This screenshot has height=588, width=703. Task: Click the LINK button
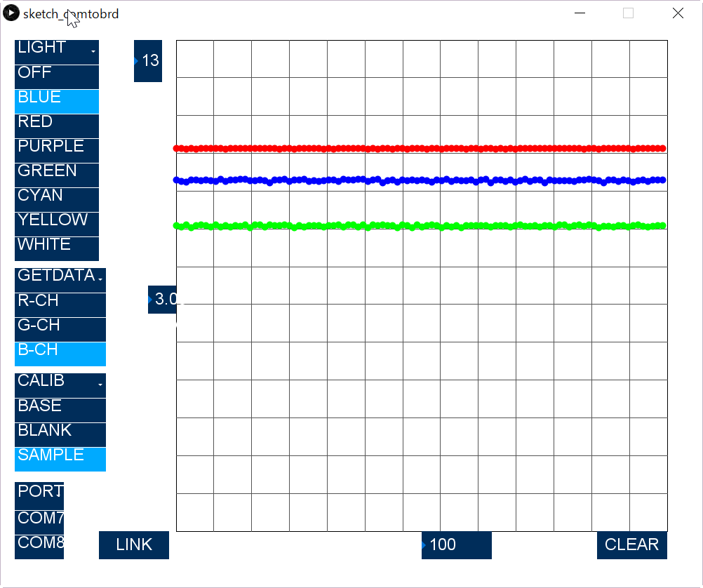coord(134,545)
